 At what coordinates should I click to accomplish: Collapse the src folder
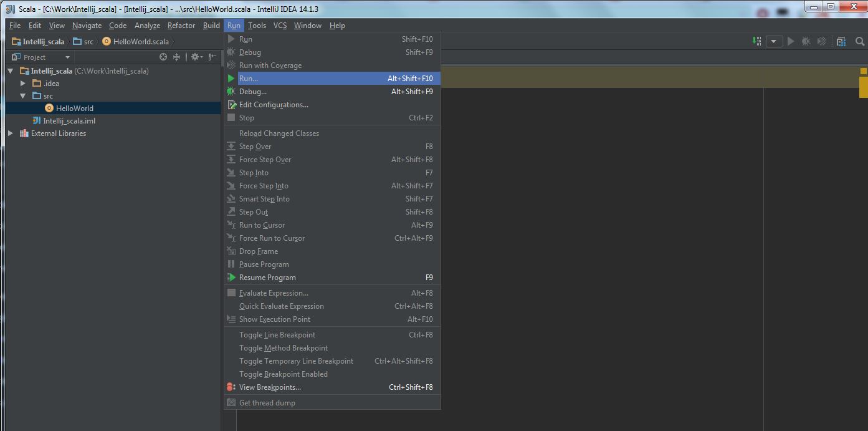[x=23, y=96]
